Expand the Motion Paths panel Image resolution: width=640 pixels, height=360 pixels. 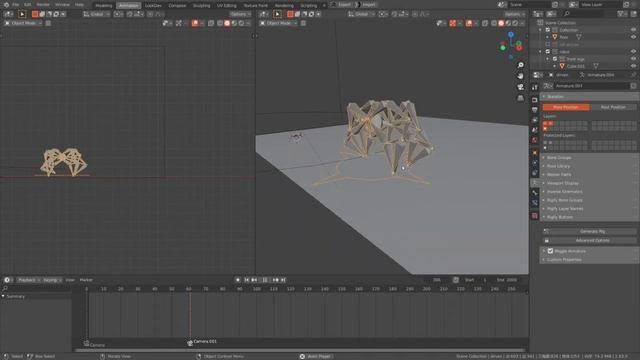(559, 175)
